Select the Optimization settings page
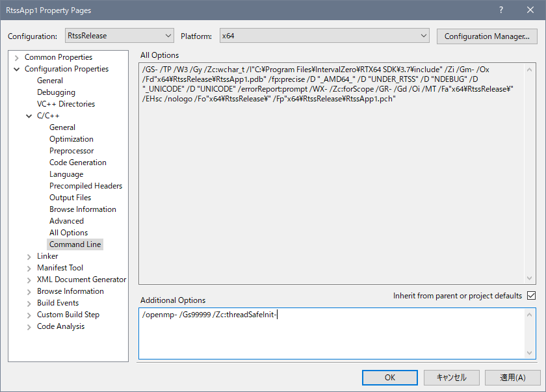Viewport: 546px width, 392px height. pos(71,138)
